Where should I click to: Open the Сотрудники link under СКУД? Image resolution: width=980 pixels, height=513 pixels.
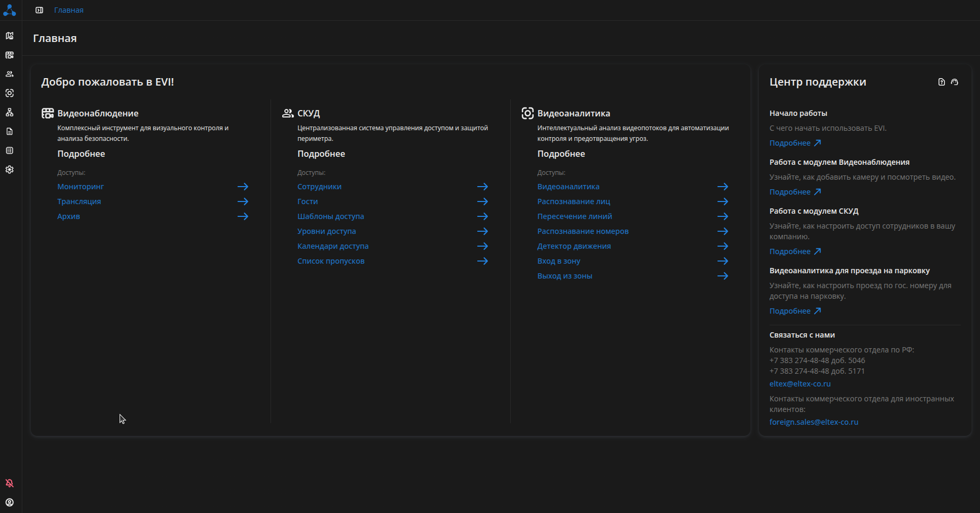[319, 187]
